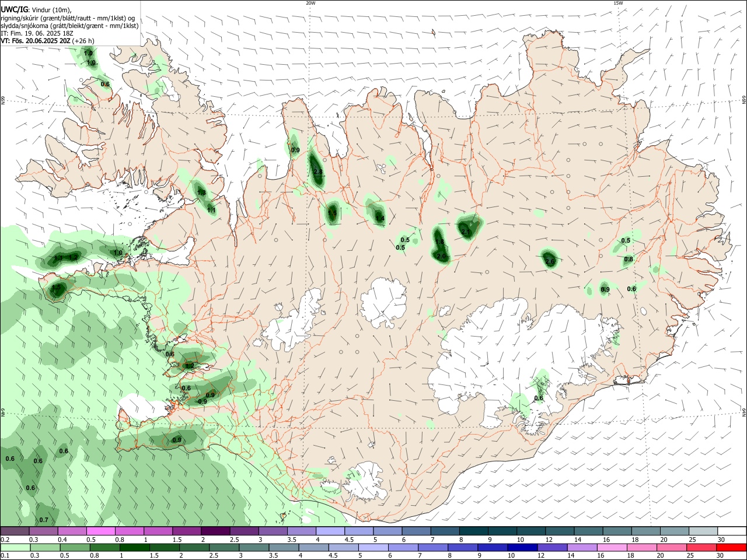Viewport: 747px width, 560px height.
Task: Click the light green 0.3 swatch, lower legend row
Action: [45, 547]
